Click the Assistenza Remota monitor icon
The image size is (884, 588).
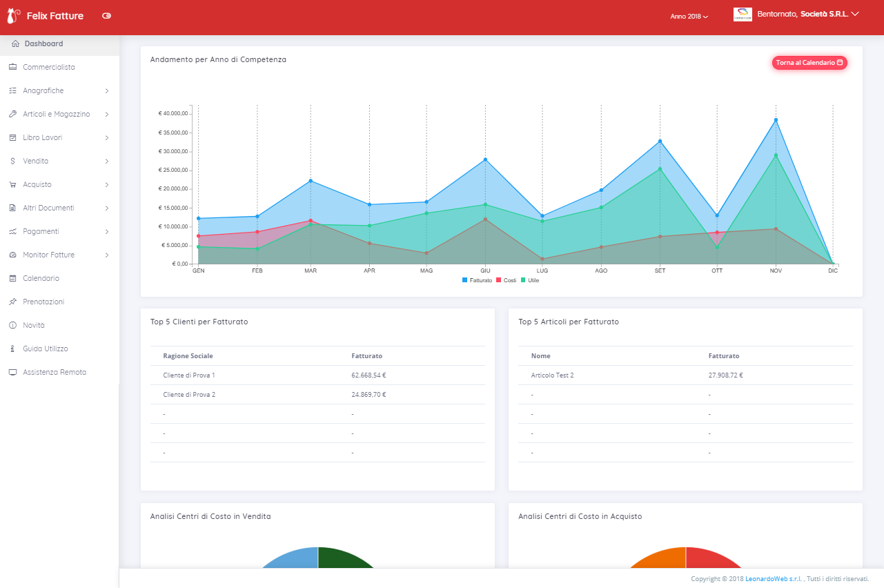tap(12, 372)
